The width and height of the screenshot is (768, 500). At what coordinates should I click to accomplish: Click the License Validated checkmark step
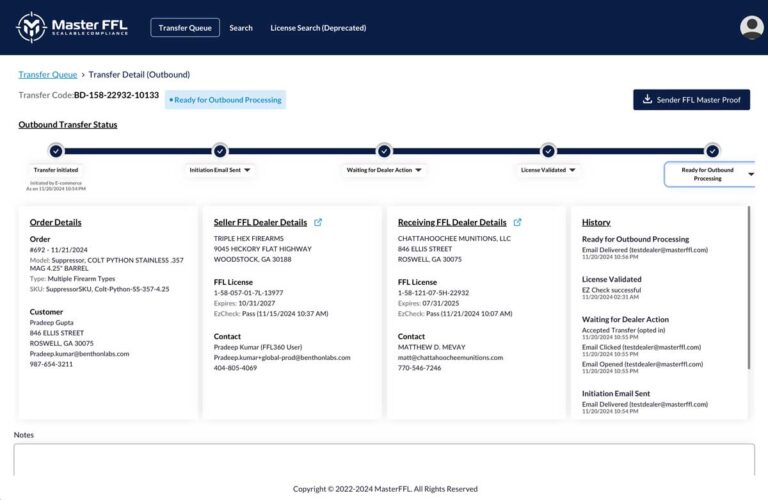(x=548, y=151)
